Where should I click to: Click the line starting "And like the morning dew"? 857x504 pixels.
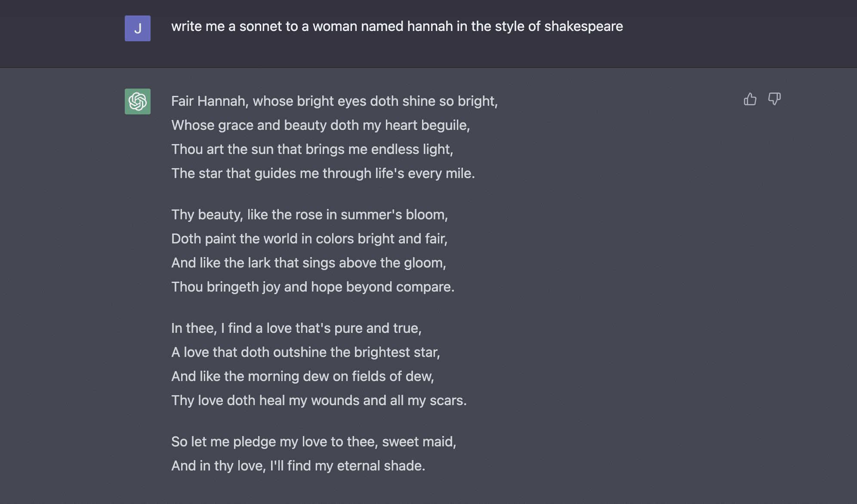(302, 376)
